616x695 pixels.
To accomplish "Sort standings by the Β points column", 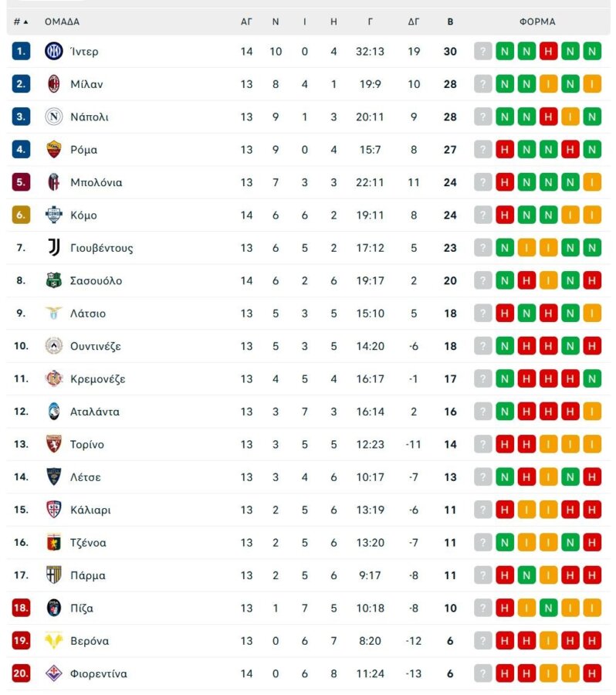I will click(450, 22).
